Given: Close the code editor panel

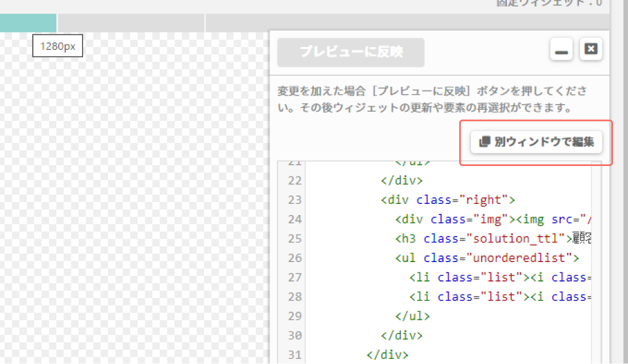Looking at the screenshot, I should (x=591, y=49).
